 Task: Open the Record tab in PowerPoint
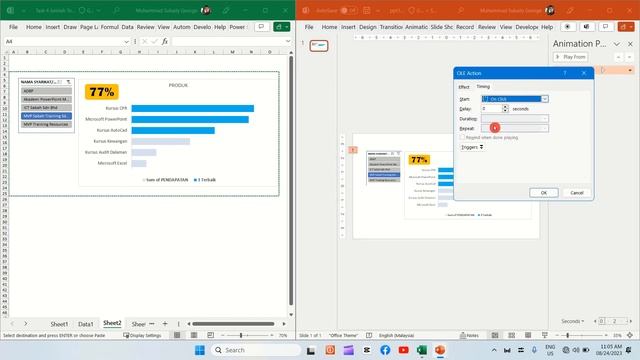tap(465, 27)
